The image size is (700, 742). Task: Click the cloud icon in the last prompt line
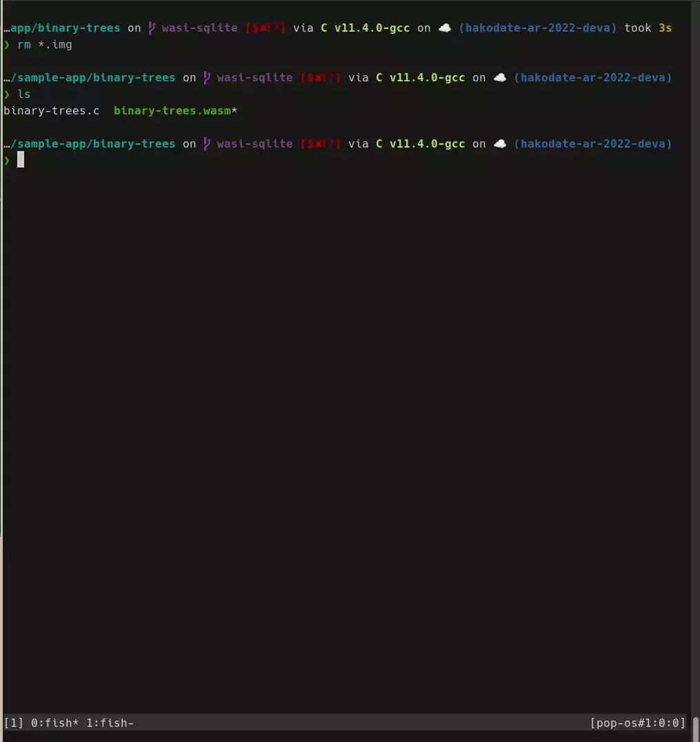coord(500,144)
